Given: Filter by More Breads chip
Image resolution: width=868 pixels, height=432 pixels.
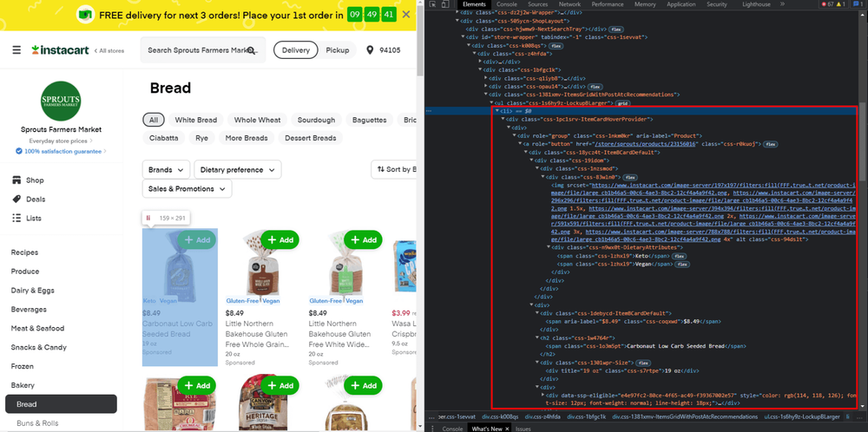Looking at the screenshot, I should click(x=247, y=138).
